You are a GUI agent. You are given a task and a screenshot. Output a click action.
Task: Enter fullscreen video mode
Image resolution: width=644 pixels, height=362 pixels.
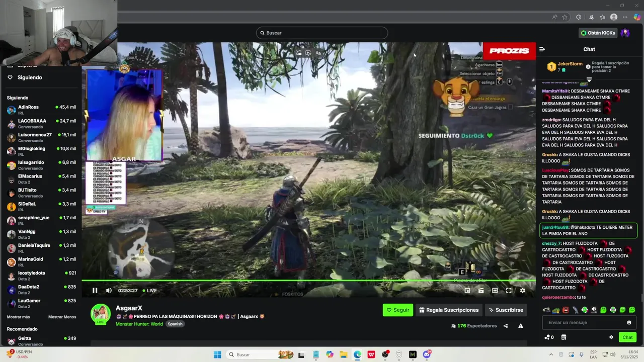[x=509, y=291]
